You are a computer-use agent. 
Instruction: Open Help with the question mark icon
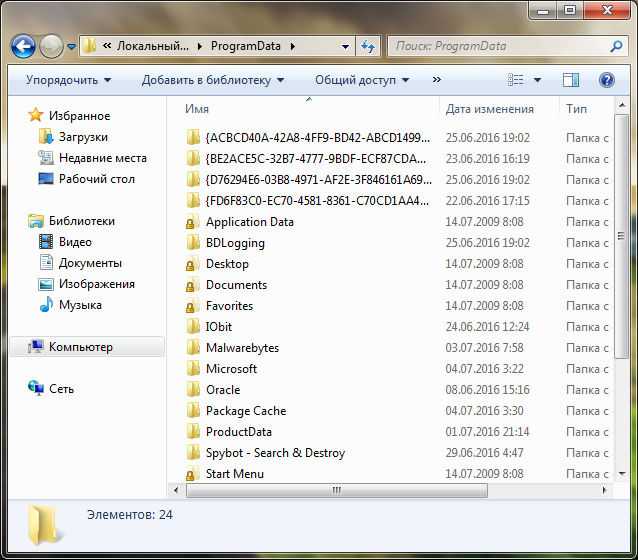click(x=606, y=80)
